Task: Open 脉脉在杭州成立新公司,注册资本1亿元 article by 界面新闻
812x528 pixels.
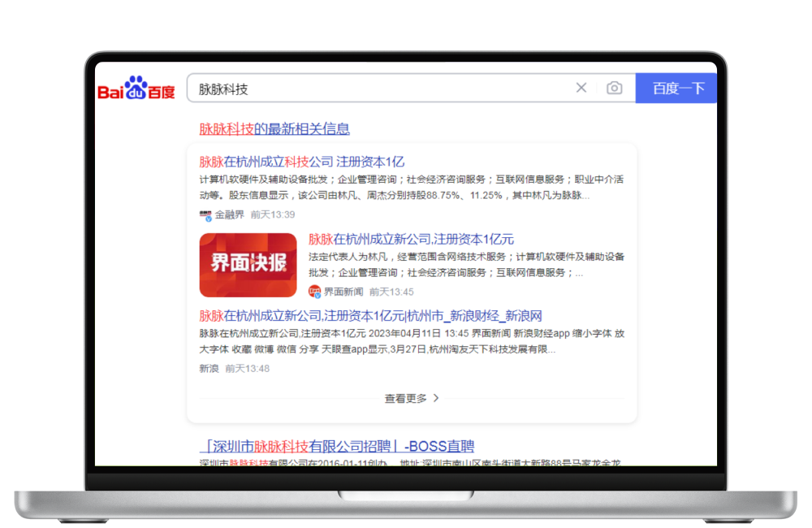Action: click(x=411, y=239)
